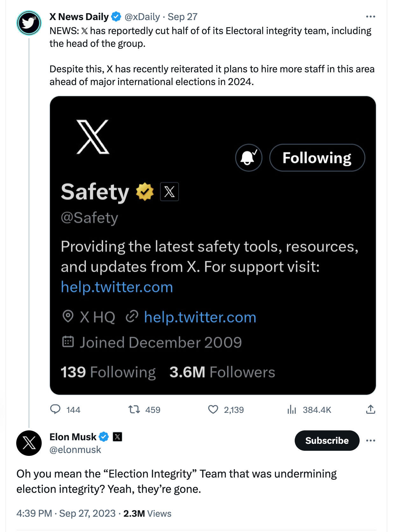The height and width of the screenshot is (532, 401).
Task: Open Elon Musk's profile avatar
Action: tap(29, 443)
